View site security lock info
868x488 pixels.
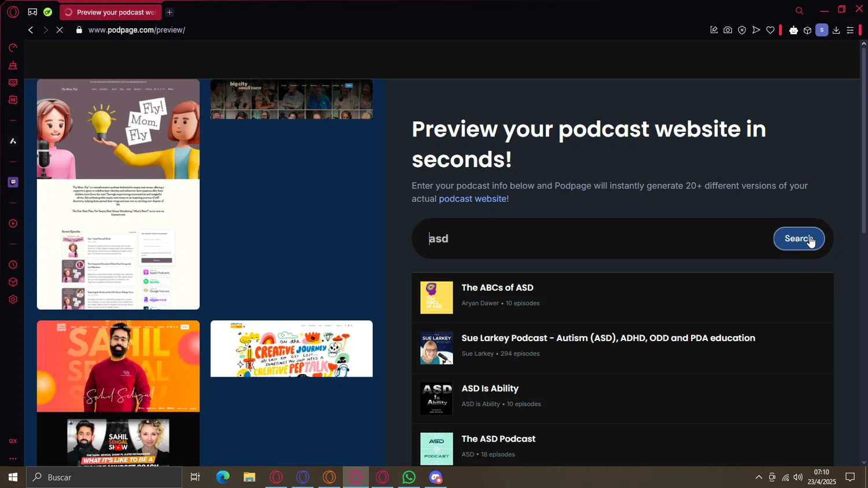point(79,30)
